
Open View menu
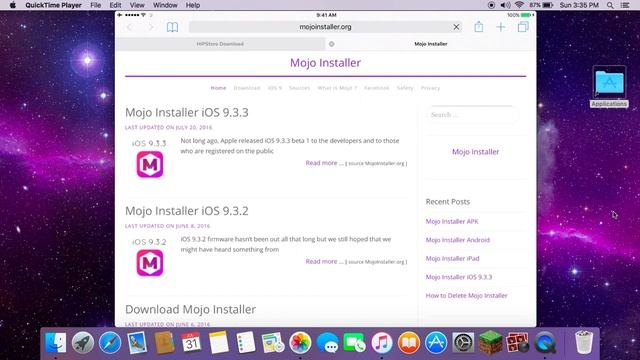point(137,5)
